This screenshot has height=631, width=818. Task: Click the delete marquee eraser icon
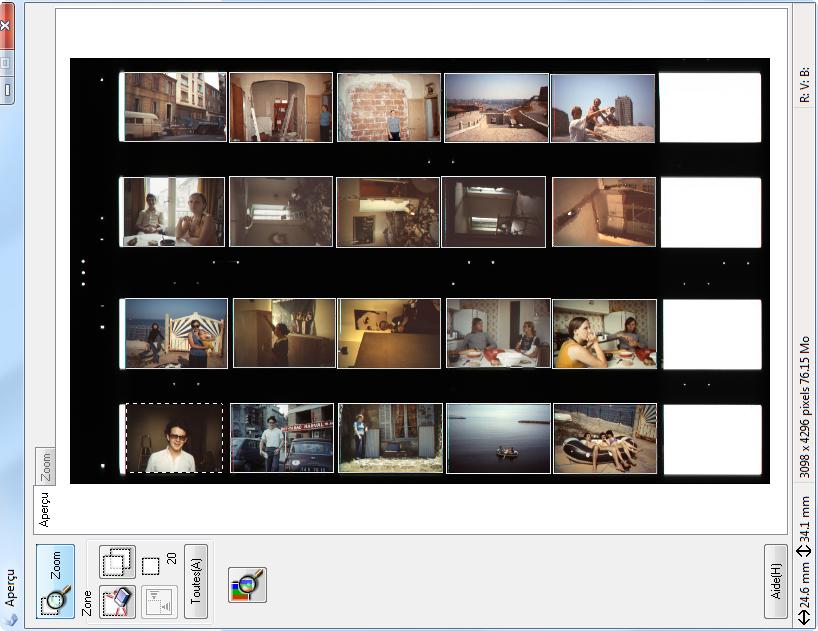pyautogui.click(x=117, y=601)
